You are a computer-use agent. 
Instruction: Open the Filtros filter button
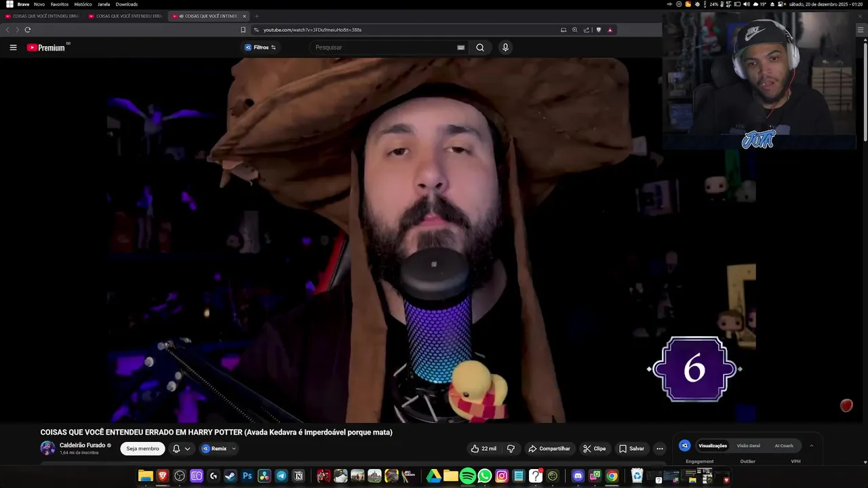click(260, 47)
